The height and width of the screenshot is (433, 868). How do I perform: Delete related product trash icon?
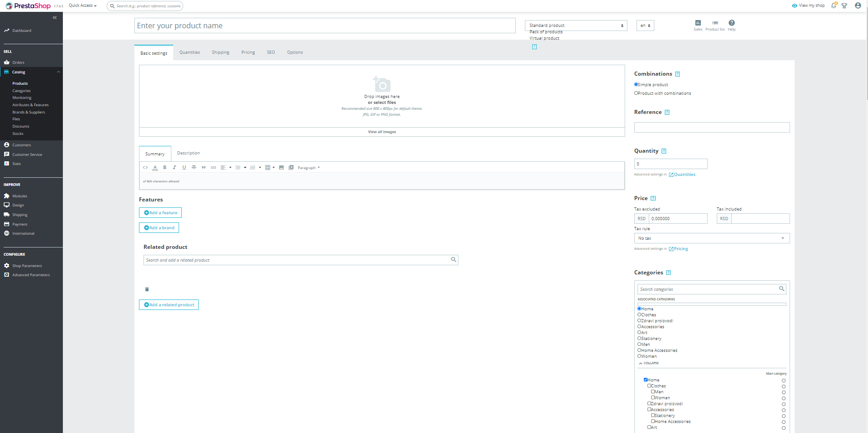click(147, 289)
